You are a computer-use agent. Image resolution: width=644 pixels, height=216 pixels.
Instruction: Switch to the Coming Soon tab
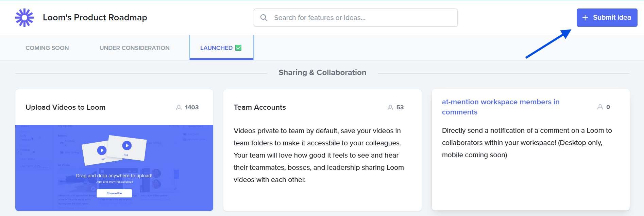click(47, 48)
